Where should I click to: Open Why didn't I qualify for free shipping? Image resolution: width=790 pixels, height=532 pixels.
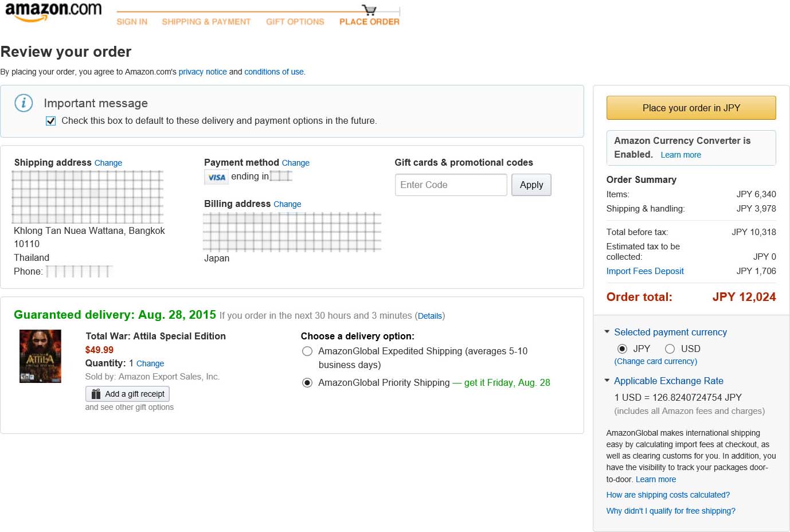(671, 511)
